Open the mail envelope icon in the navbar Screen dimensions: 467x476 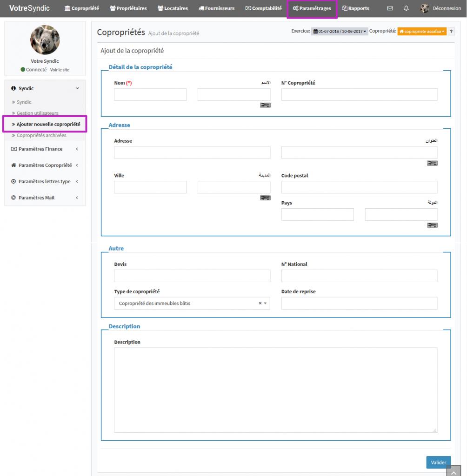pyautogui.click(x=390, y=8)
